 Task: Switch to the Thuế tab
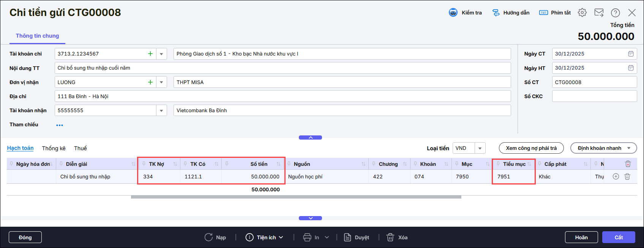(x=80, y=148)
